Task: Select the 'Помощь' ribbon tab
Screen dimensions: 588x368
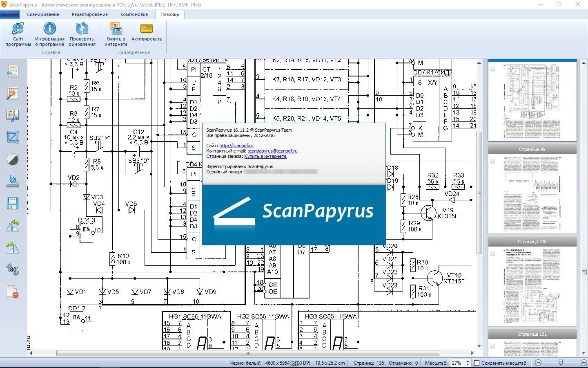Action: [x=169, y=14]
